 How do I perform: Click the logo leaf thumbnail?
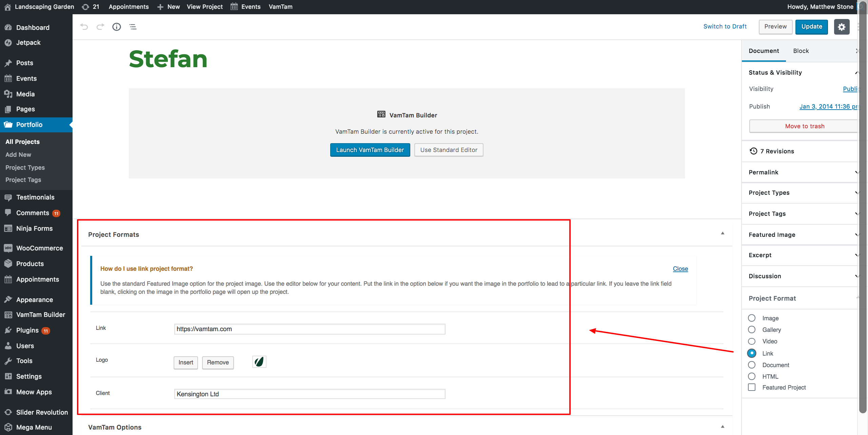pos(259,362)
